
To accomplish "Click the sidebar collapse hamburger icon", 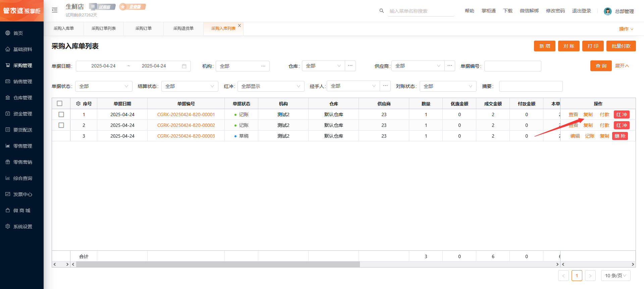I will click(55, 10).
